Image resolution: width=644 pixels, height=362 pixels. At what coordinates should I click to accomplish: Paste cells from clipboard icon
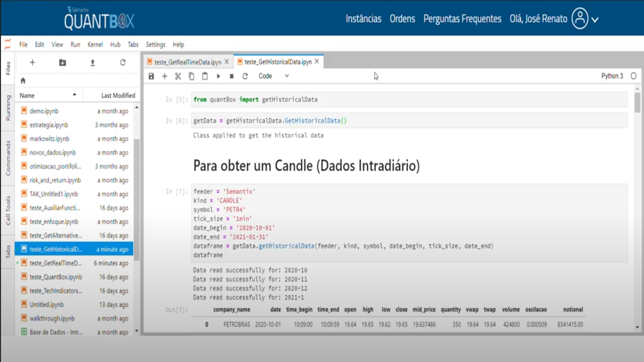click(x=205, y=76)
